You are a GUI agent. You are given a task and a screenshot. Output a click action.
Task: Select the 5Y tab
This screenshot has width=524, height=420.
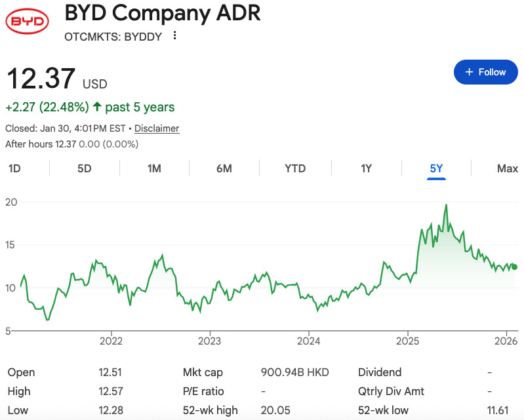pos(436,168)
